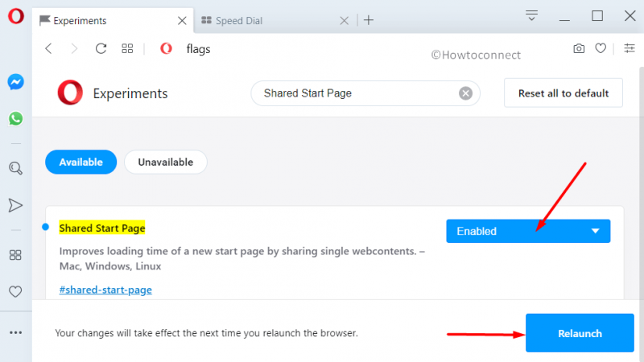Click the sidebar search icon
Image resolution: width=644 pixels, height=362 pixels.
15,168
